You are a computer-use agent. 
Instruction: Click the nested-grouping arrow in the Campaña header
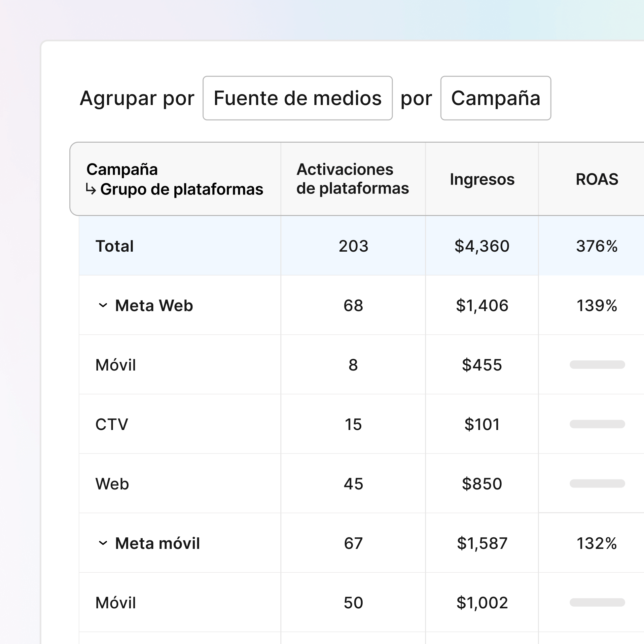tap(91, 190)
